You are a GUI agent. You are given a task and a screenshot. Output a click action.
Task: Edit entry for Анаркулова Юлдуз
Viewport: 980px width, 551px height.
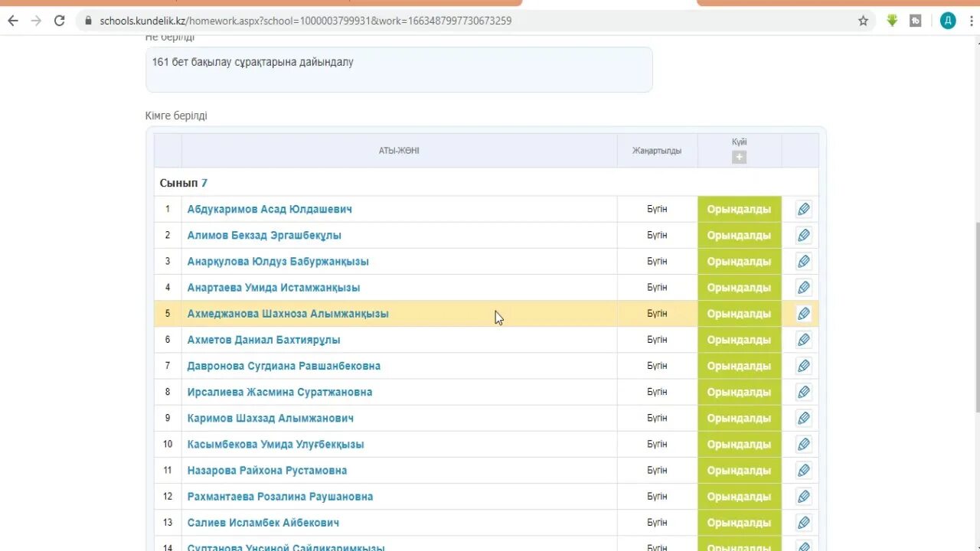(x=803, y=261)
